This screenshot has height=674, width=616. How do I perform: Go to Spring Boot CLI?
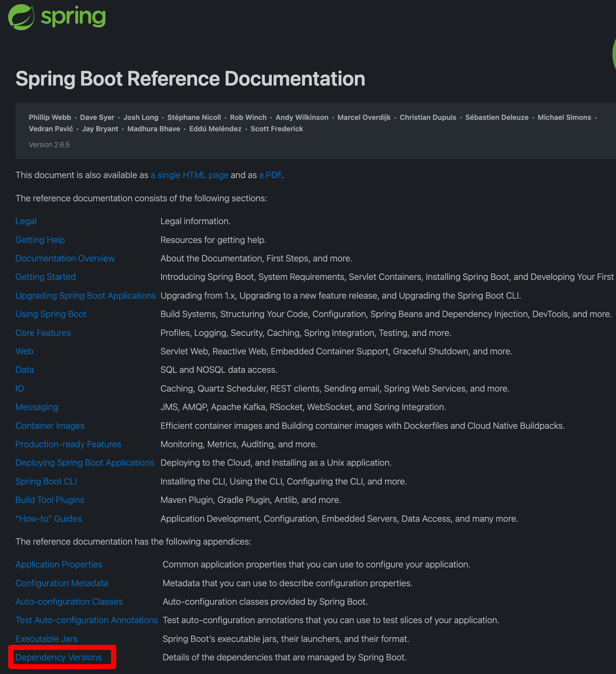coord(46,482)
